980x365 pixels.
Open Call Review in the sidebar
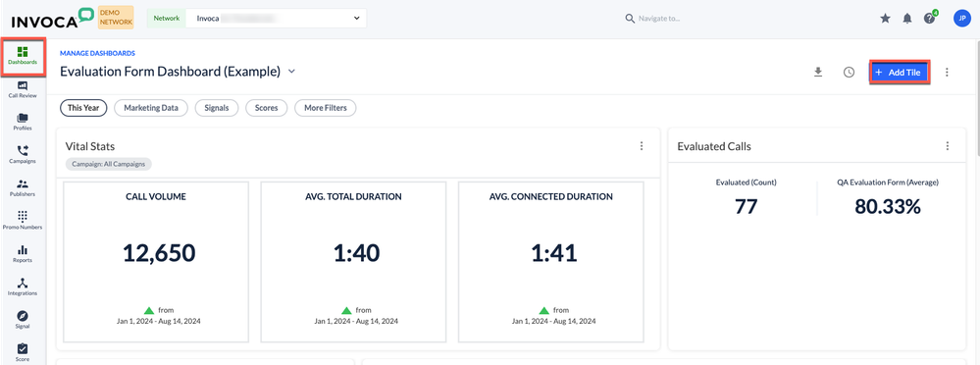[x=23, y=89]
